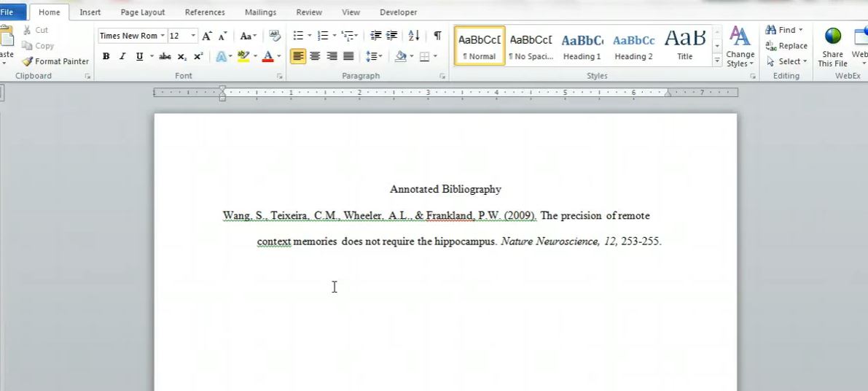
Task: Click the Increase Indent icon
Action: click(x=392, y=36)
